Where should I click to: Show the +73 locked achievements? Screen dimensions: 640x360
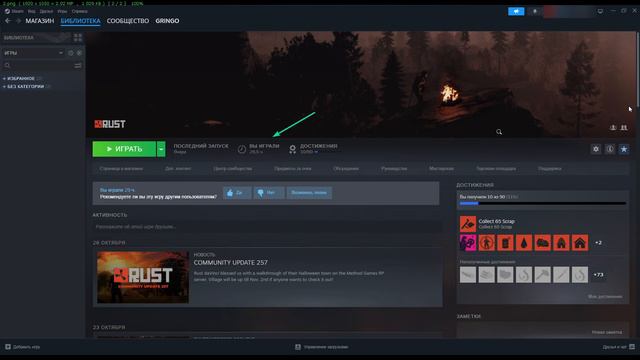(x=598, y=275)
